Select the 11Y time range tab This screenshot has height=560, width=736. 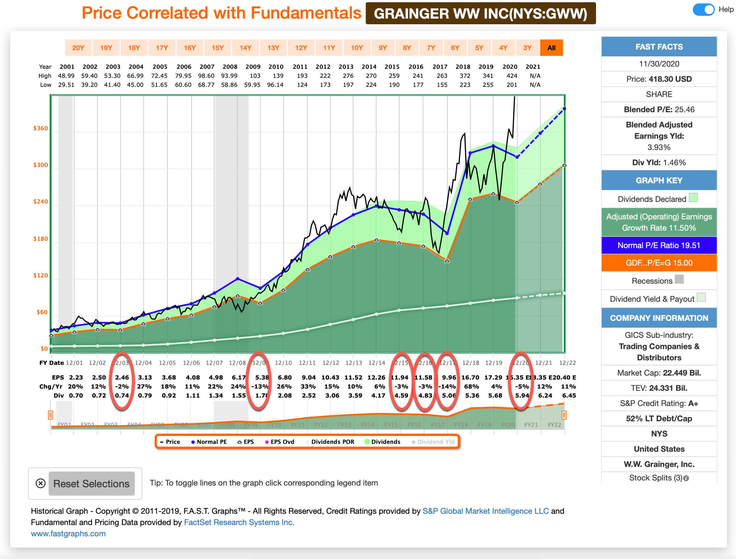(x=329, y=48)
